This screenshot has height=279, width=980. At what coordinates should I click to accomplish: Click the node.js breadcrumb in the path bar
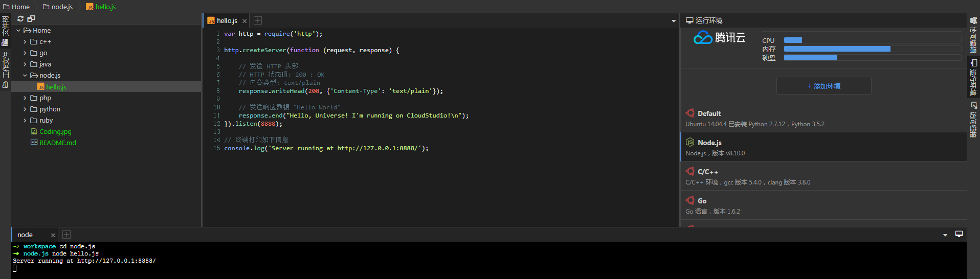(62, 7)
